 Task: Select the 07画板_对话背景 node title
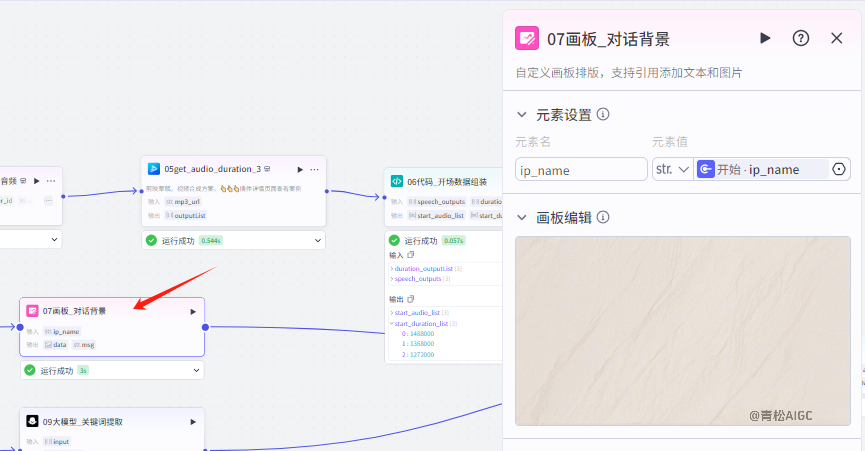74,311
